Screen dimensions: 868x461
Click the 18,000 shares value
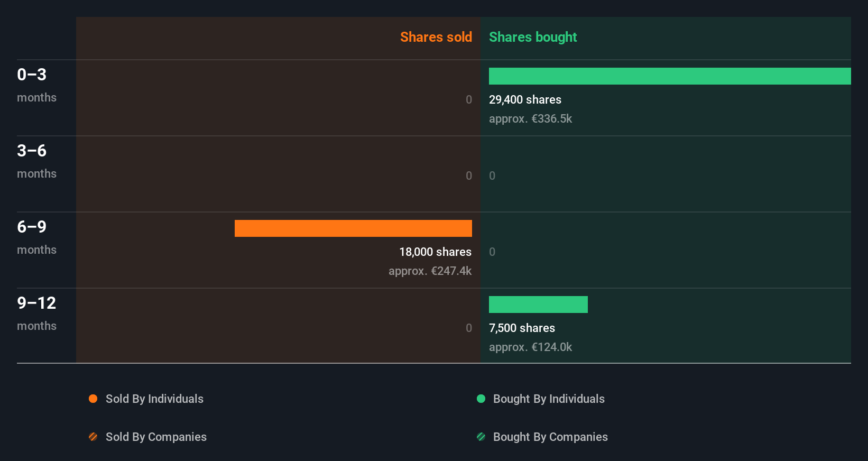[436, 252]
